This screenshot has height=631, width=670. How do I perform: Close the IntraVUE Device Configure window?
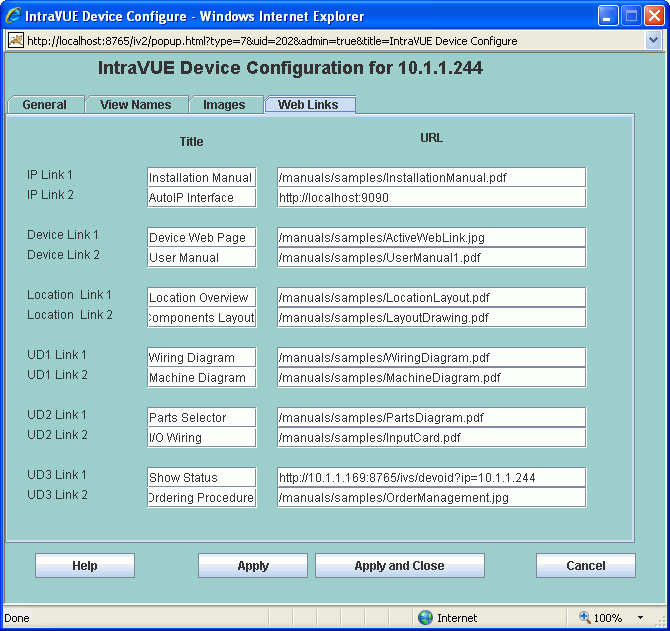coord(654,16)
